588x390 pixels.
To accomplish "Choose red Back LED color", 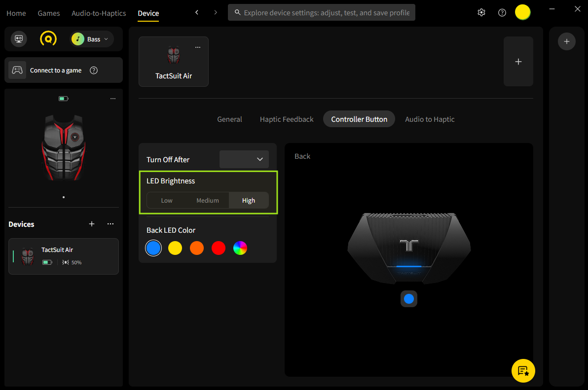I will click(219, 248).
